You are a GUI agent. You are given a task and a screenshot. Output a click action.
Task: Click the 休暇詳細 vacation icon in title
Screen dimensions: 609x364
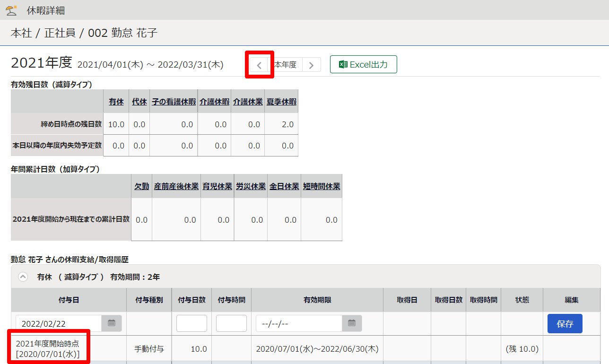[11, 10]
